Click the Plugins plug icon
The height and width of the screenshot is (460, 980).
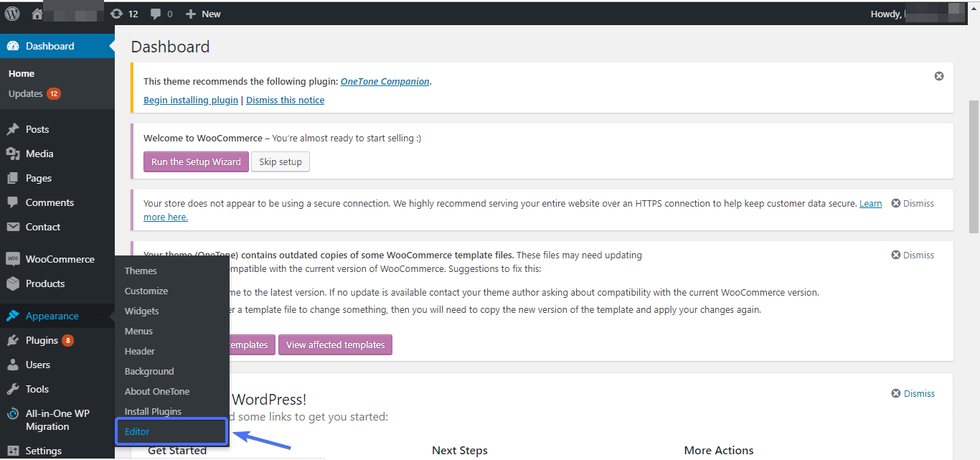(13, 340)
